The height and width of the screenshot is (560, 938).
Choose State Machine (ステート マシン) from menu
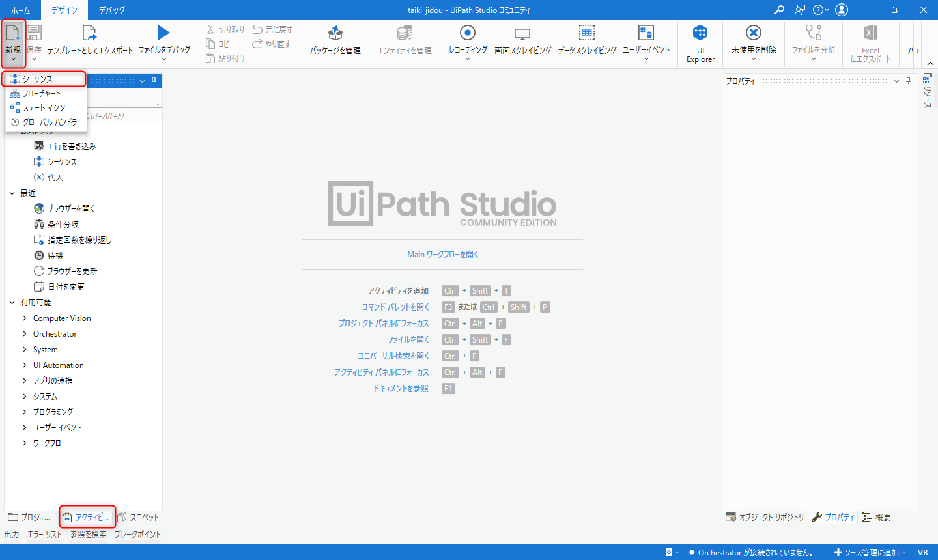(45, 107)
